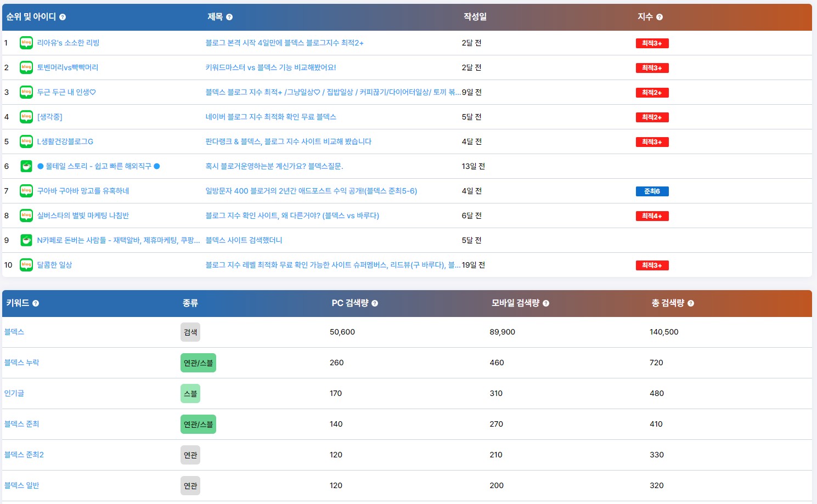
Task: Click 최적3+ badge in rank 1 row
Action: (652, 43)
